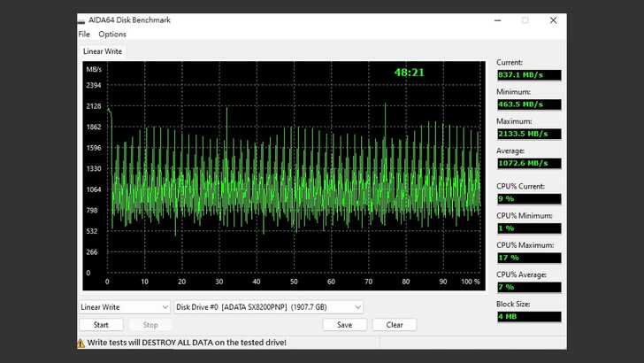Image resolution: width=644 pixels, height=363 pixels.
Task: Select the Linear Write tab
Action: (x=103, y=51)
